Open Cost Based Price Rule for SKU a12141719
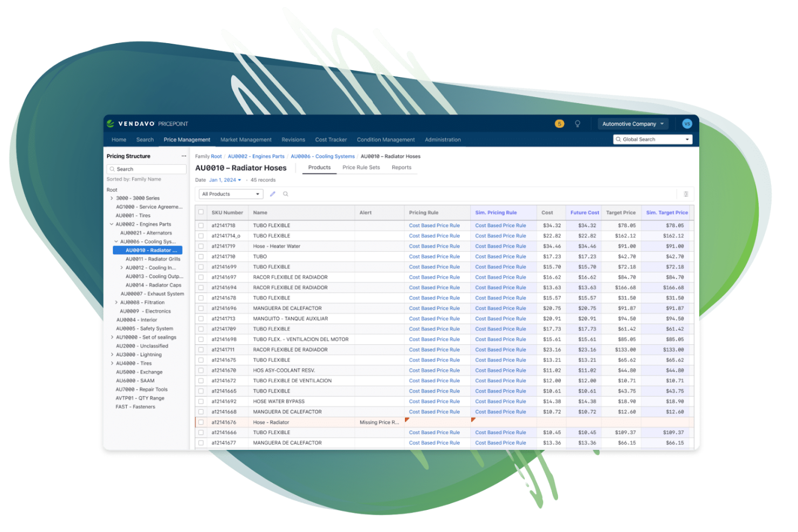 pyautogui.click(x=435, y=246)
